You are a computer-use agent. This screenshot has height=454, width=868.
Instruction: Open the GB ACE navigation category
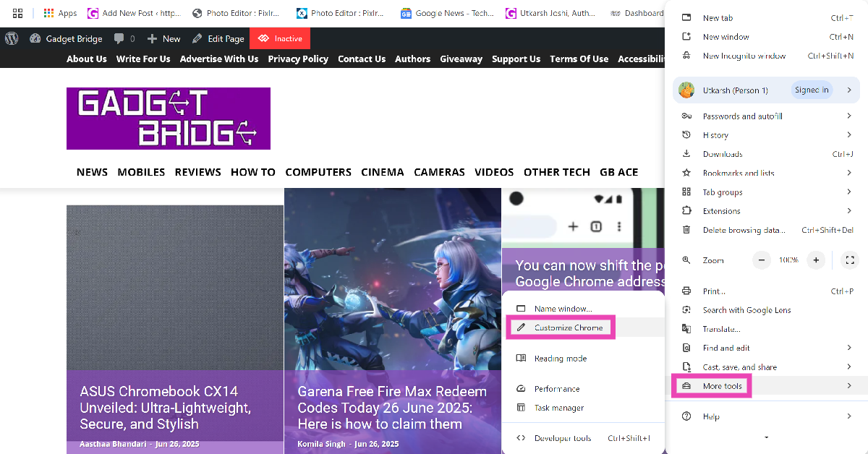pyautogui.click(x=619, y=172)
